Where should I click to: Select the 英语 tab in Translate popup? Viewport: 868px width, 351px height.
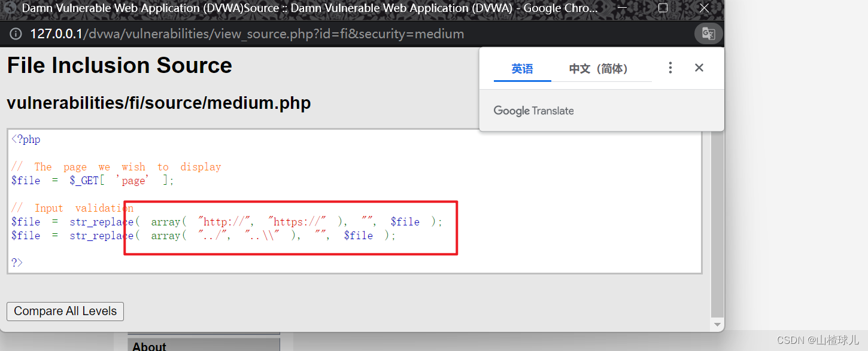tap(522, 69)
